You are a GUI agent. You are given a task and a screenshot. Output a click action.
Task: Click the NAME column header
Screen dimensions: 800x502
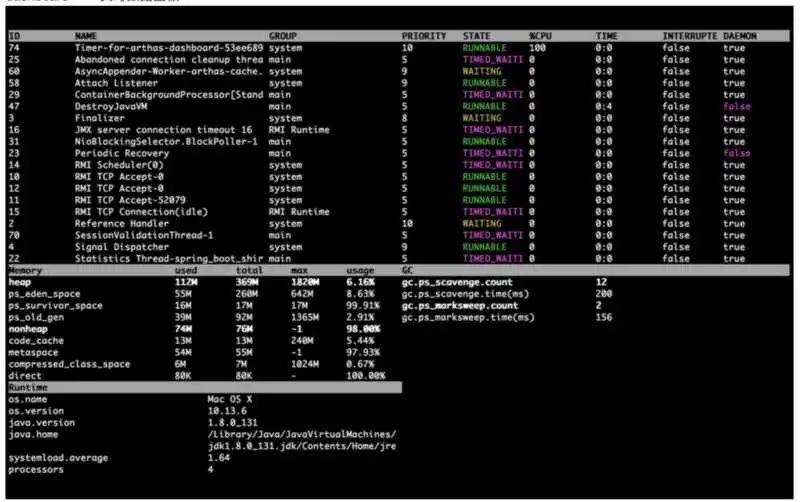(x=86, y=36)
